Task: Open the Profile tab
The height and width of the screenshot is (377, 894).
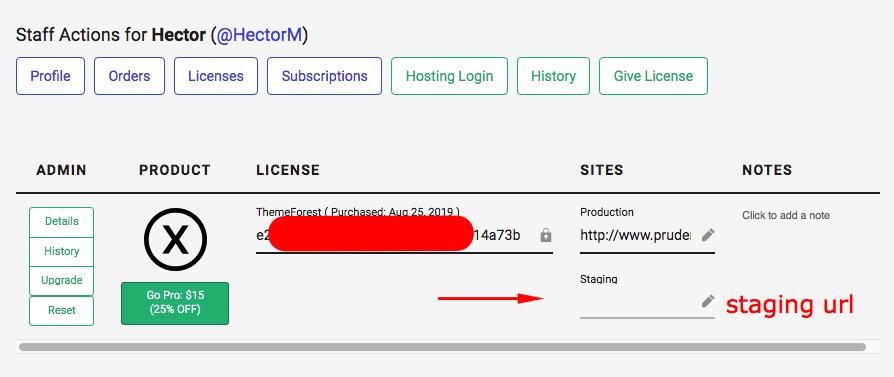Action: click(50, 76)
